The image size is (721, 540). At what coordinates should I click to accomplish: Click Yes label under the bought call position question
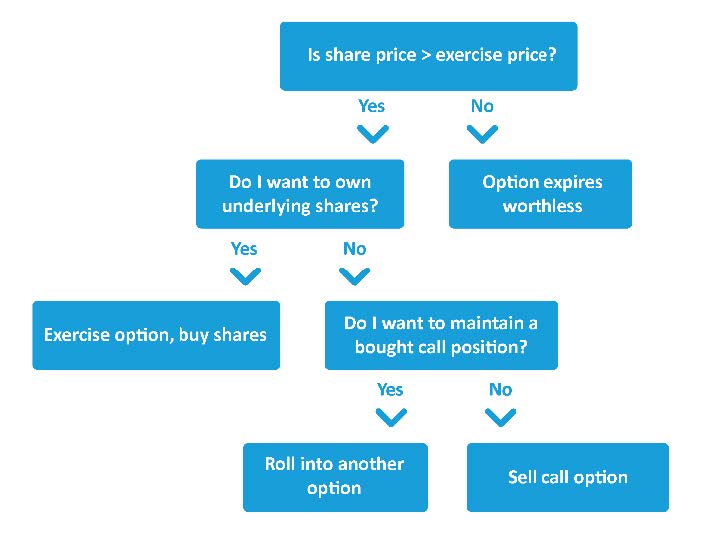(x=390, y=390)
